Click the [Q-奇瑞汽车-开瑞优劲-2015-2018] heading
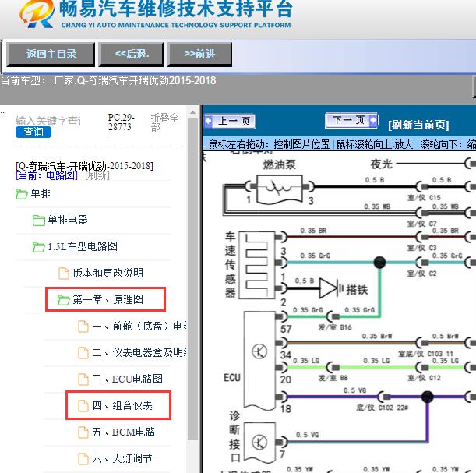Image resolution: width=476 pixels, height=473 pixels. 84,166
